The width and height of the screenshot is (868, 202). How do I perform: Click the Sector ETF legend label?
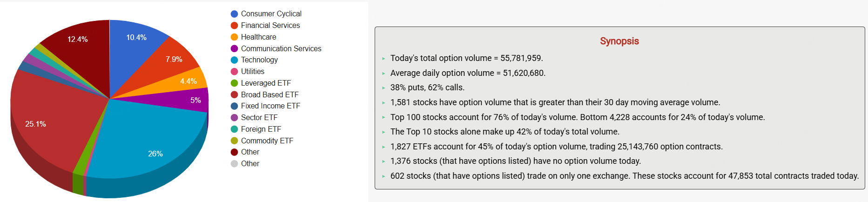[259, 118]
